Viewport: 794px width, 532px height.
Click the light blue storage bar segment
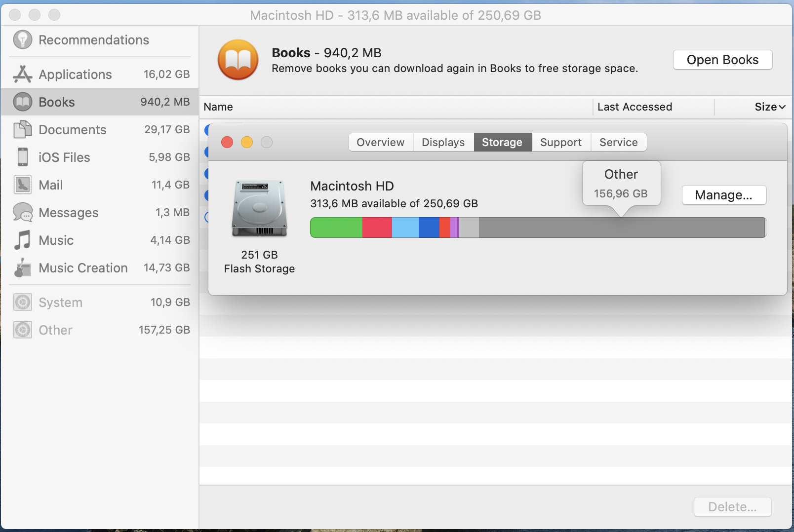pos(405,228)
